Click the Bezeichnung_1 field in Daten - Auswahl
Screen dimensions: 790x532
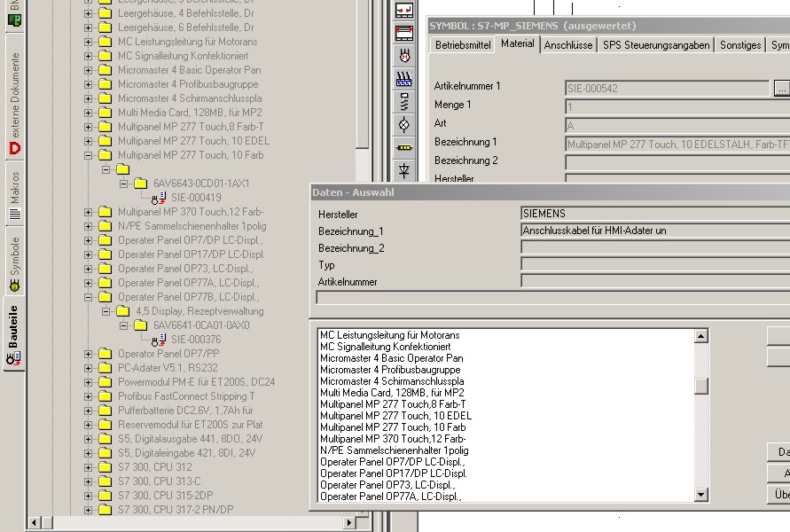tap(655, 231)
